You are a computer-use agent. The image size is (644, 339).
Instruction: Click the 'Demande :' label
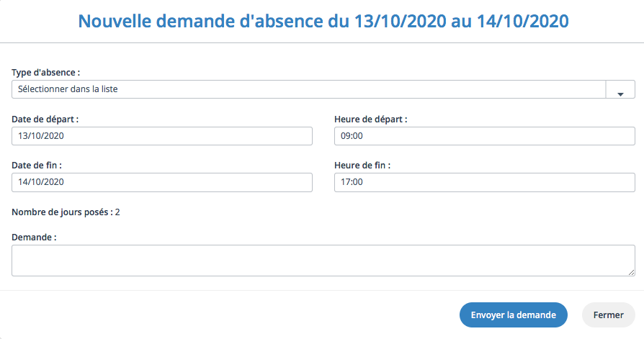(34, 238)
